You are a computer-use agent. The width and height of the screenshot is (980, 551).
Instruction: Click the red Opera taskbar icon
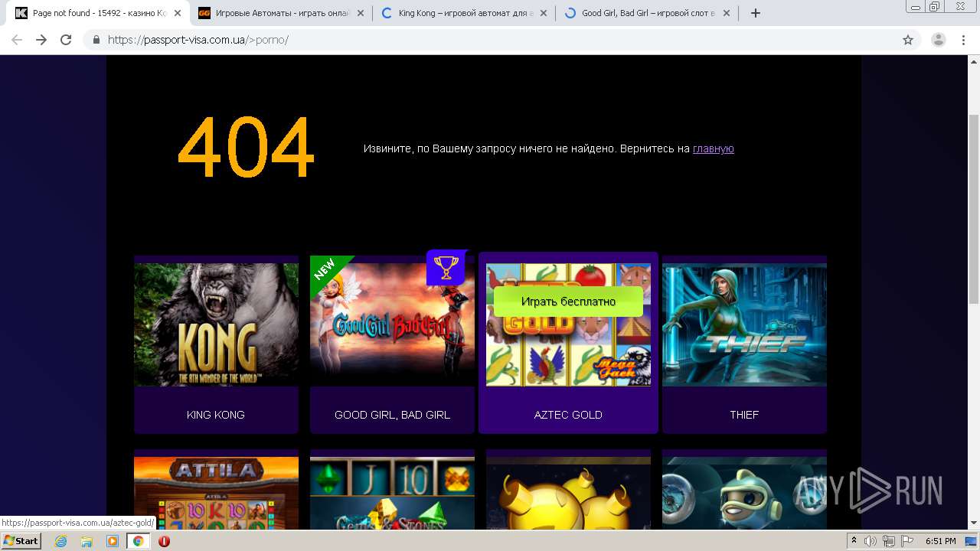(164, 541)
